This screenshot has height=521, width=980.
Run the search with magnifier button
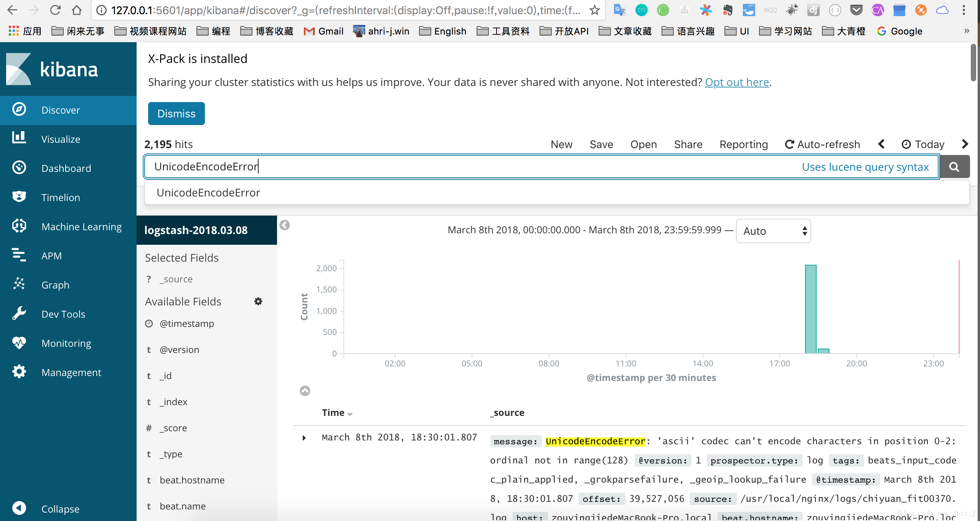(x=954, y=167)
